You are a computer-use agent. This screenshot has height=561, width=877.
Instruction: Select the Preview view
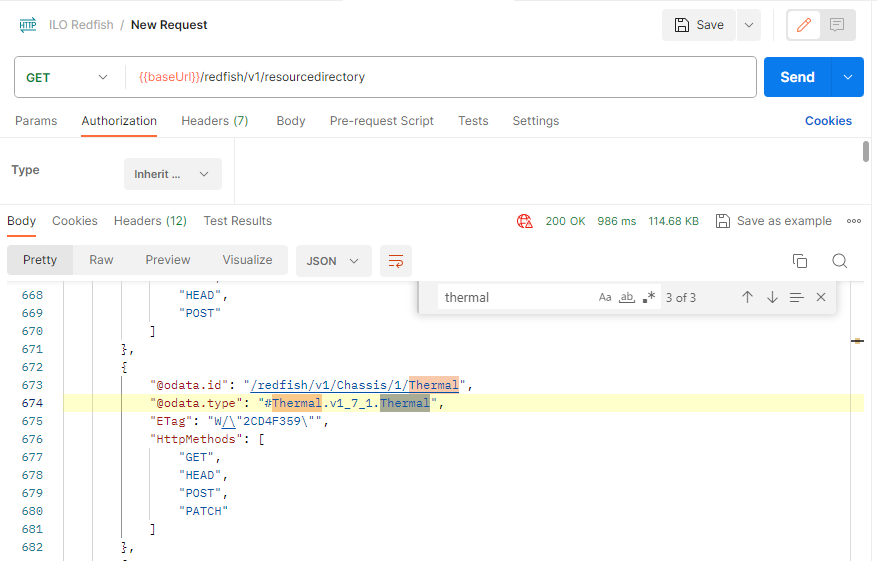pos(168,260)
